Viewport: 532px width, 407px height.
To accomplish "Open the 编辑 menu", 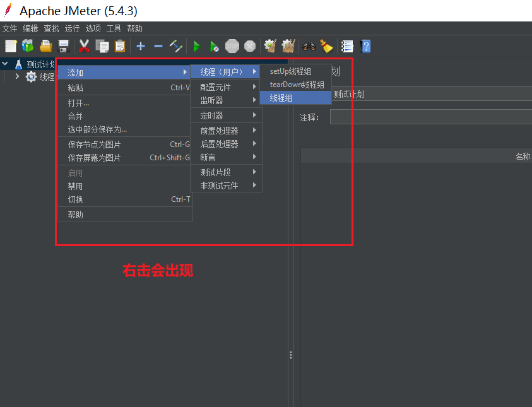I will [x=30, y=28].
